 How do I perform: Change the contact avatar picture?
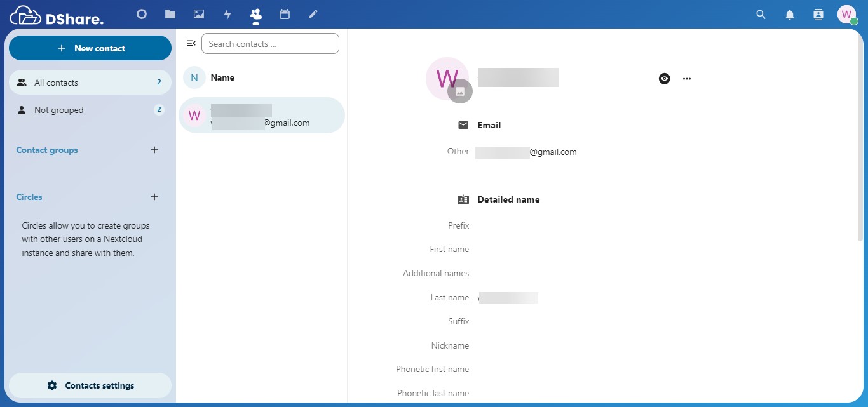click(x=460, y=91)
